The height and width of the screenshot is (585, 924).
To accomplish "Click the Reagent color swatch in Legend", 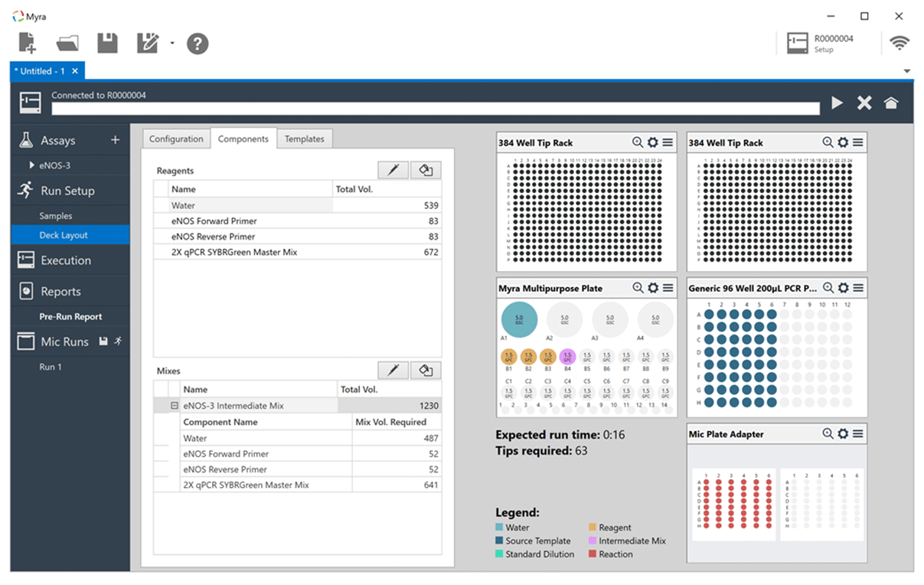I will pyautogui.click(x=593, y=528).
